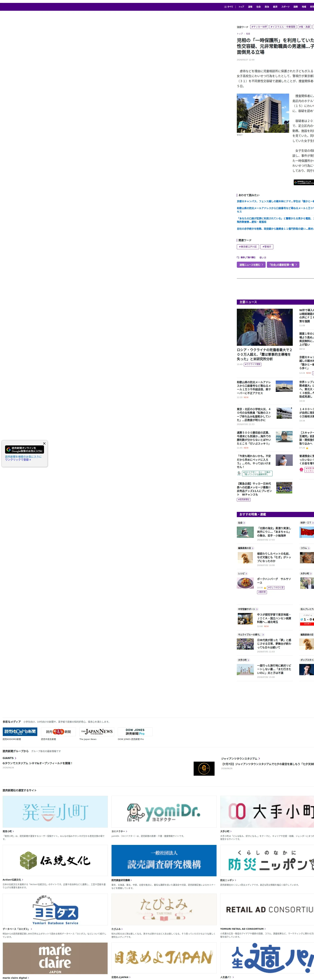This screenshot has width=314, height=980.
Task: Open the GIANTS group link with chevron
Action: 9,758
